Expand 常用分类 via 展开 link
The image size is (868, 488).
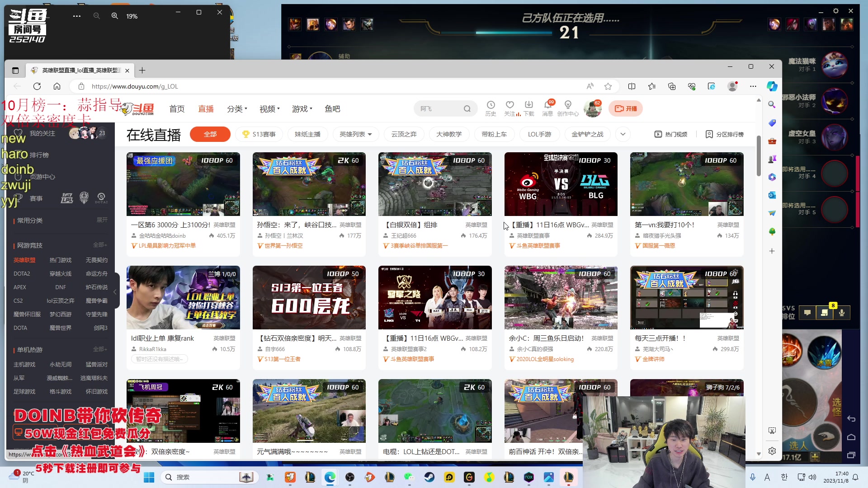click(x=102, y=220)
